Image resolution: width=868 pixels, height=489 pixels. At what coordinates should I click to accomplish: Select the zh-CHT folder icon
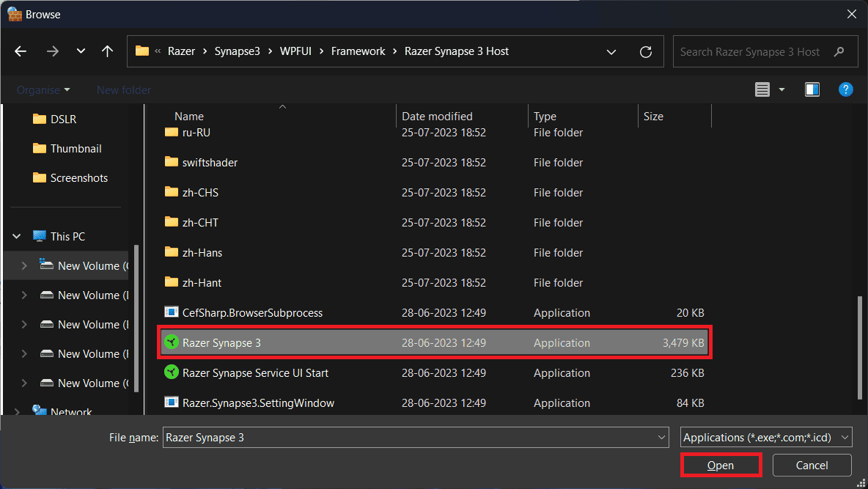(172, 221)
